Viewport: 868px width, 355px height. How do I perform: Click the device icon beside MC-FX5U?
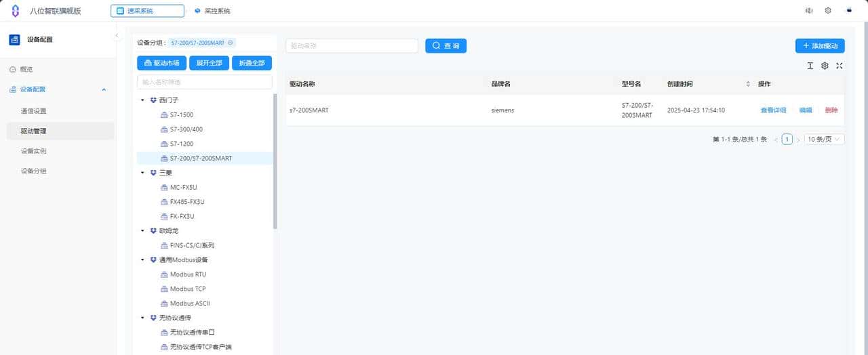[x=163, y=188]
